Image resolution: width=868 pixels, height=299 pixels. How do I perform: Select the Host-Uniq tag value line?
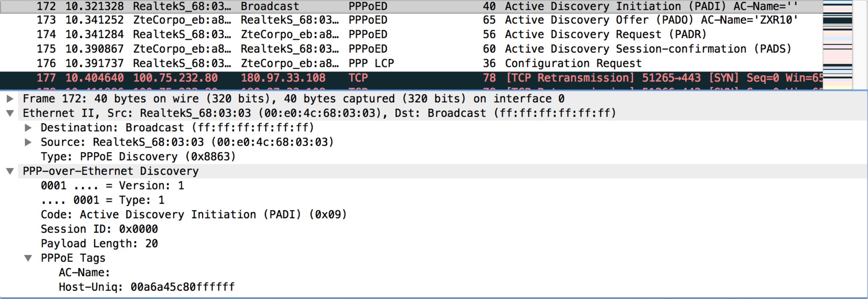click(x=147, y=287)
